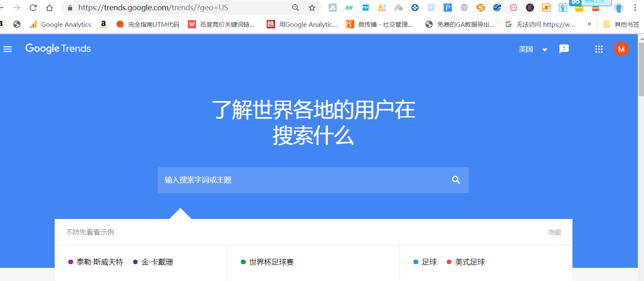644x281 pixels.
Task: Click the Chrome profile avatar
Action: pos(619,8)
